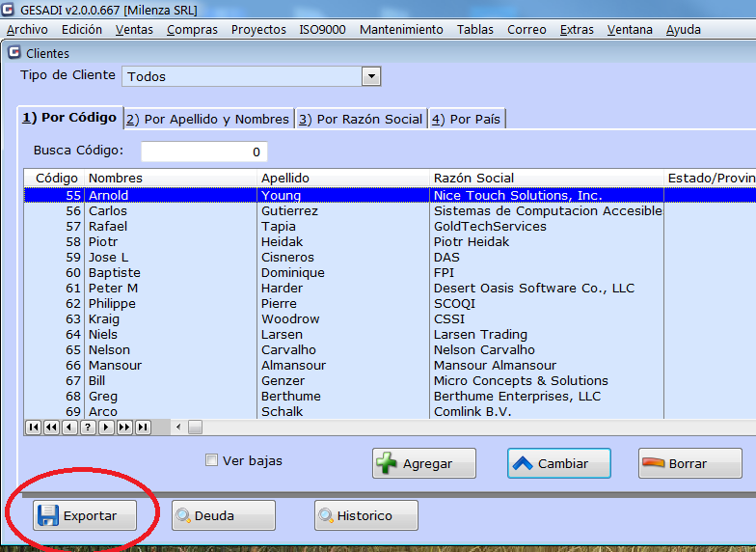The height and width of the screenshot is (552, 756).
Task: Jump to last record navigation button
Action: (x=143, y=427)
